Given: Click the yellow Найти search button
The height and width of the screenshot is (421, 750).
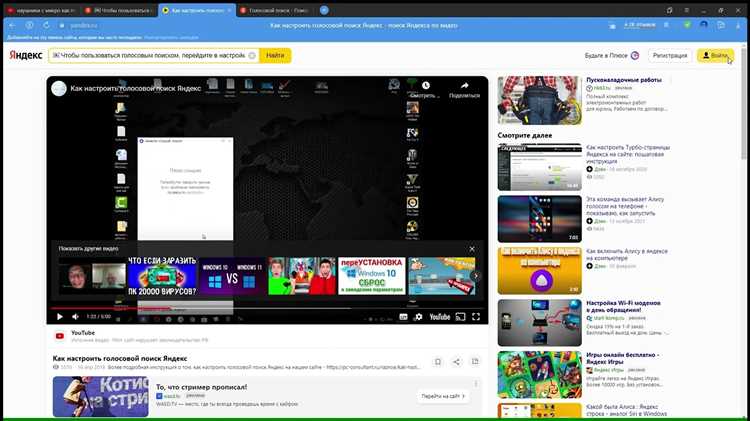Looking at the screenshot, I should click(x=276, y=55).
